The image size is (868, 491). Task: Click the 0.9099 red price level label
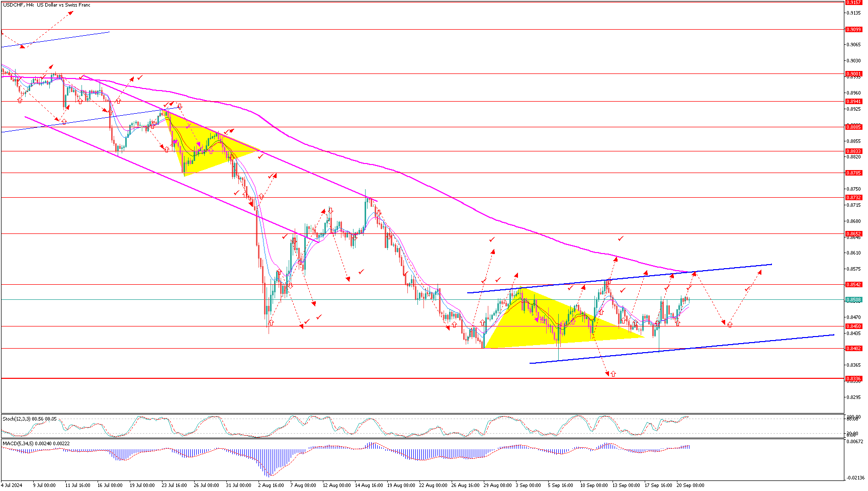(x=853, y=30)
